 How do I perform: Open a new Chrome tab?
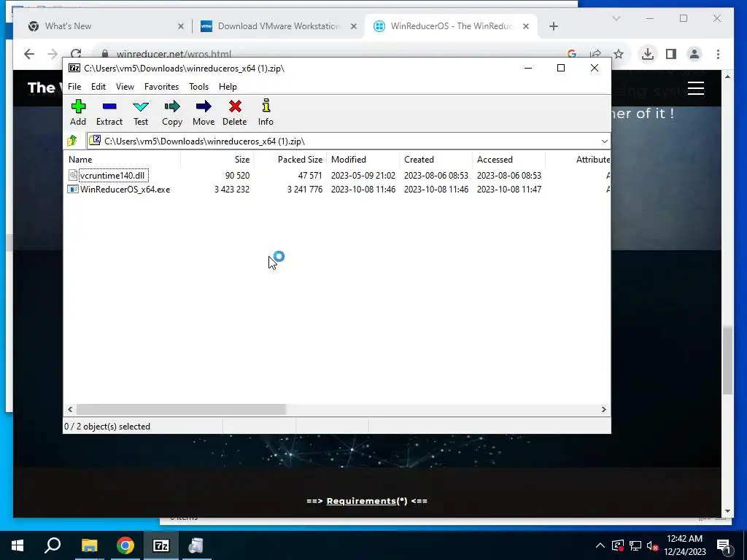553,26
